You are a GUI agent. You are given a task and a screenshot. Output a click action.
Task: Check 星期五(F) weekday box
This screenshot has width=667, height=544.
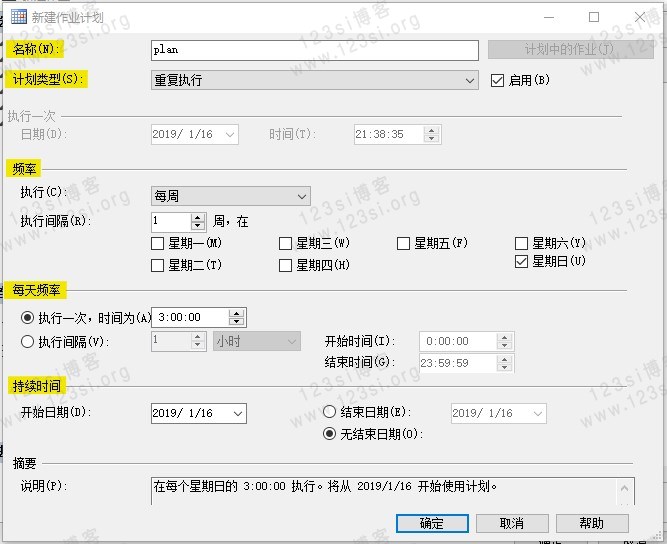(x=403, y=243)
